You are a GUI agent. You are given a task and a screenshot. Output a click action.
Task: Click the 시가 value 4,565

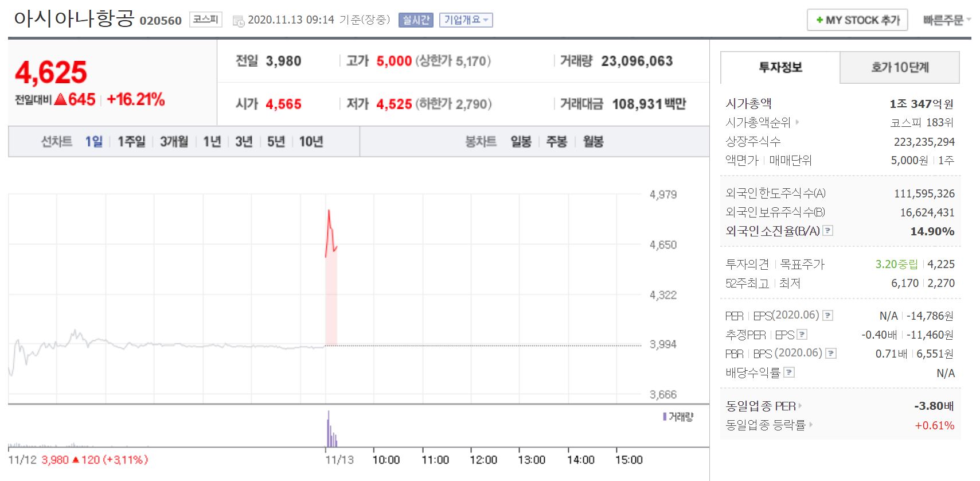pyautogui.click(x=283, y=104)
